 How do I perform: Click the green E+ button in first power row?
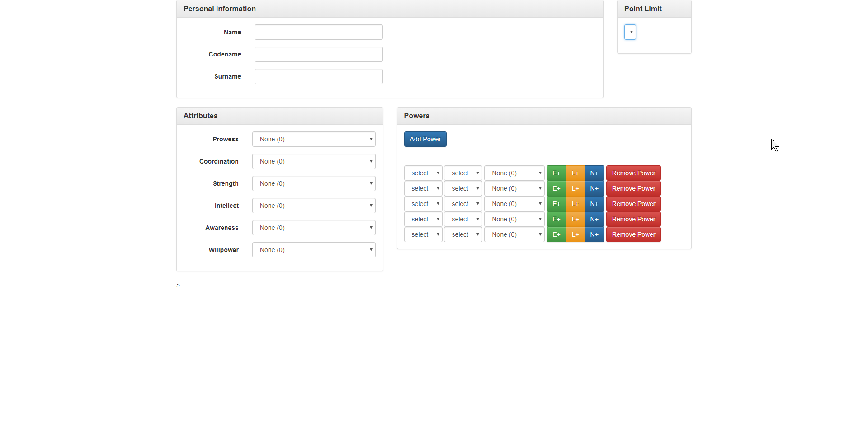pyautogui.click(x=556, y=173)
